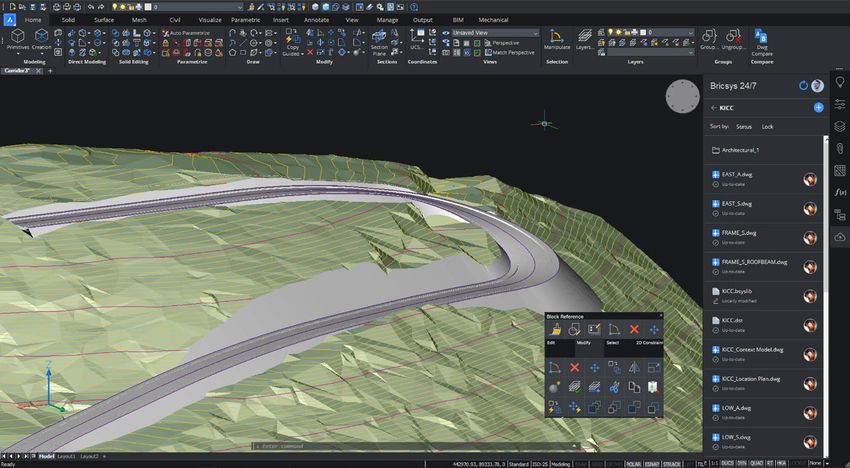Click the red X delete icon in Block Reference
Image resolution: width=850 pixels, height=468 pixels.
pos(633,329)
